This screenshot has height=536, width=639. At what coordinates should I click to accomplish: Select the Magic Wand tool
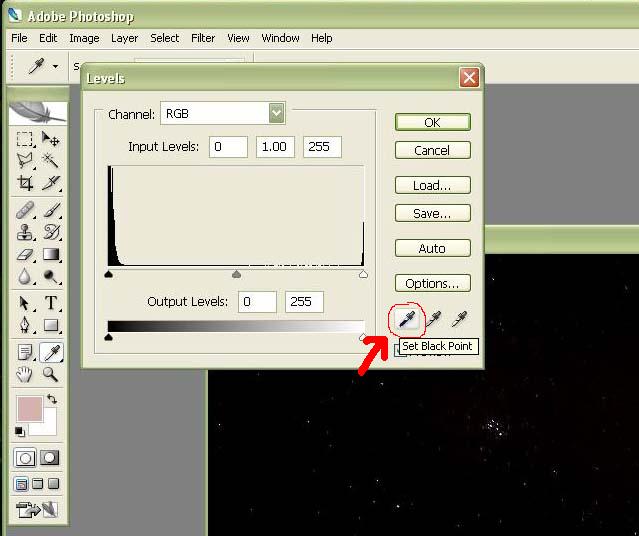pos(51,161)
